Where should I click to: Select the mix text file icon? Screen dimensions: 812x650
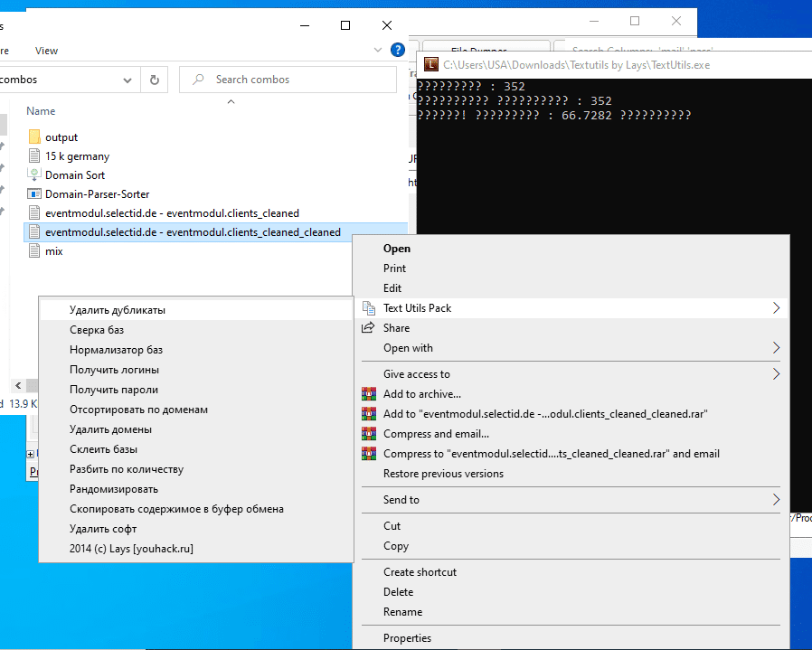(x=34, y=251)
